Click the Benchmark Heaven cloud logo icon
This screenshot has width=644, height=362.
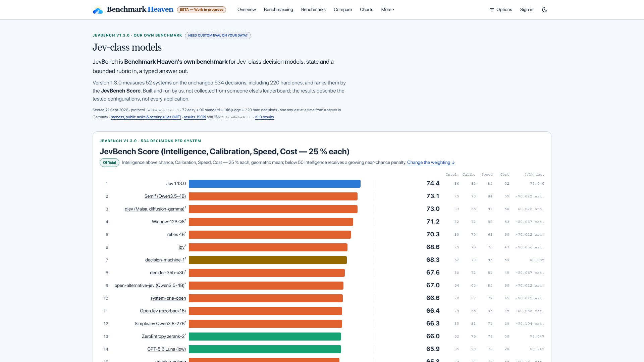point(98,10)
